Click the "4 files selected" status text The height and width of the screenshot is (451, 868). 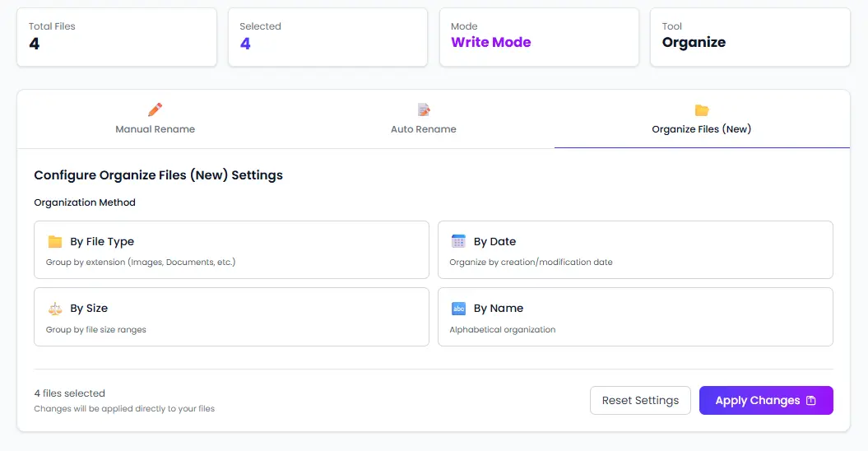pyautogui.click(x=69, y=393)
